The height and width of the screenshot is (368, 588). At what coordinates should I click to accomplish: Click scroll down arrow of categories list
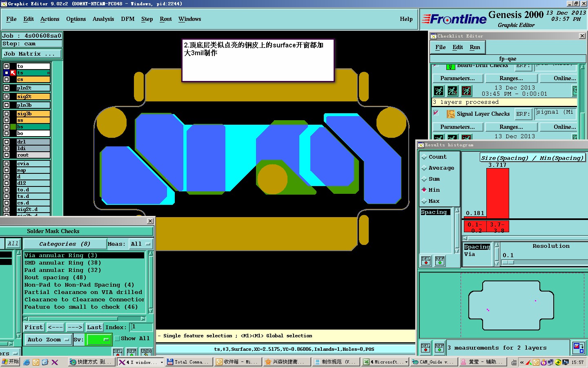(x=151, y=311)
